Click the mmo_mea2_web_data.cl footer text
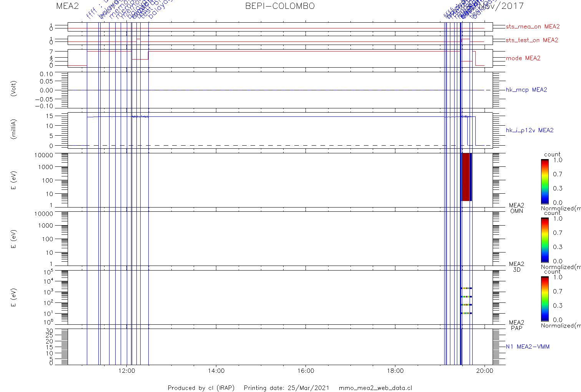581x392 pixels. [375, 388]
